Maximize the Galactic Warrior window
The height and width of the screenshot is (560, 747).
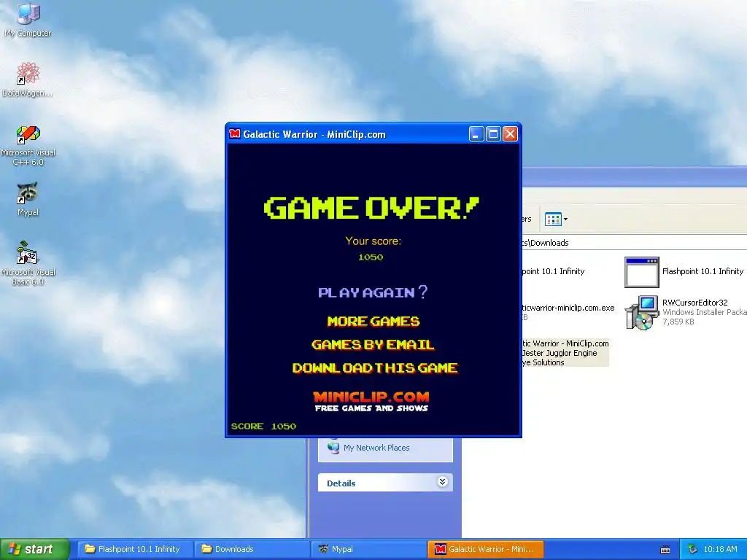(x=493, y=134)
